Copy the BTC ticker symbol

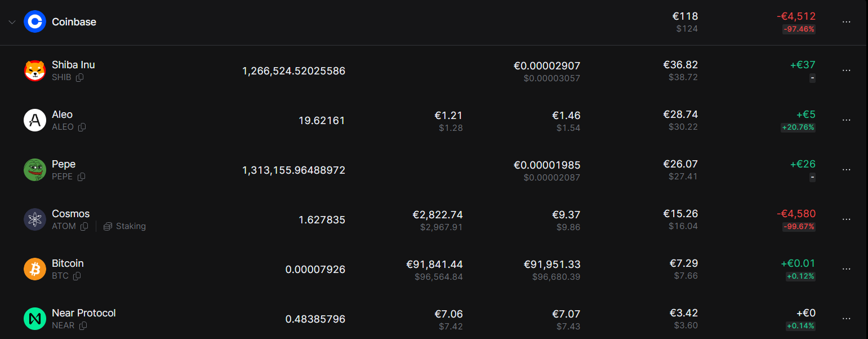tap(77, 276)
